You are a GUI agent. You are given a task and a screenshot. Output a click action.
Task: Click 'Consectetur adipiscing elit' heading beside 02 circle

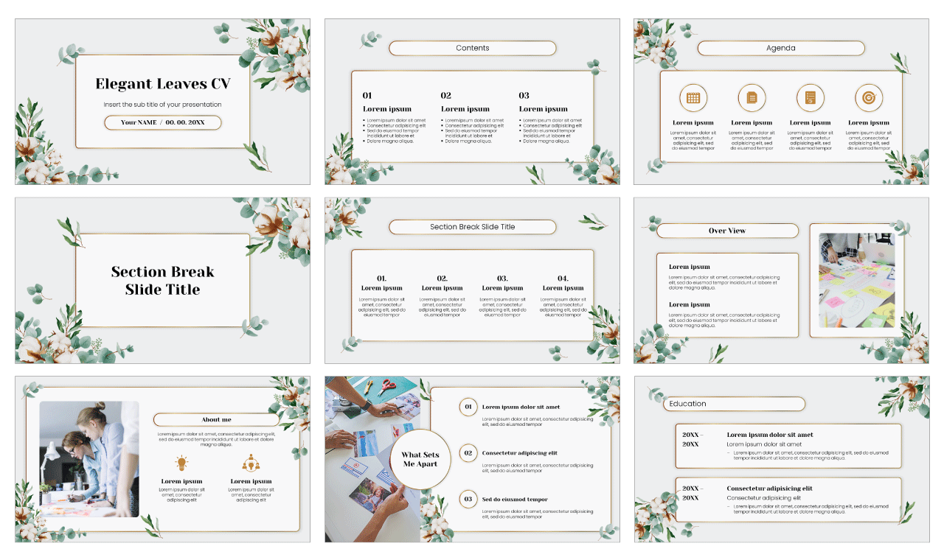point(520,453)
